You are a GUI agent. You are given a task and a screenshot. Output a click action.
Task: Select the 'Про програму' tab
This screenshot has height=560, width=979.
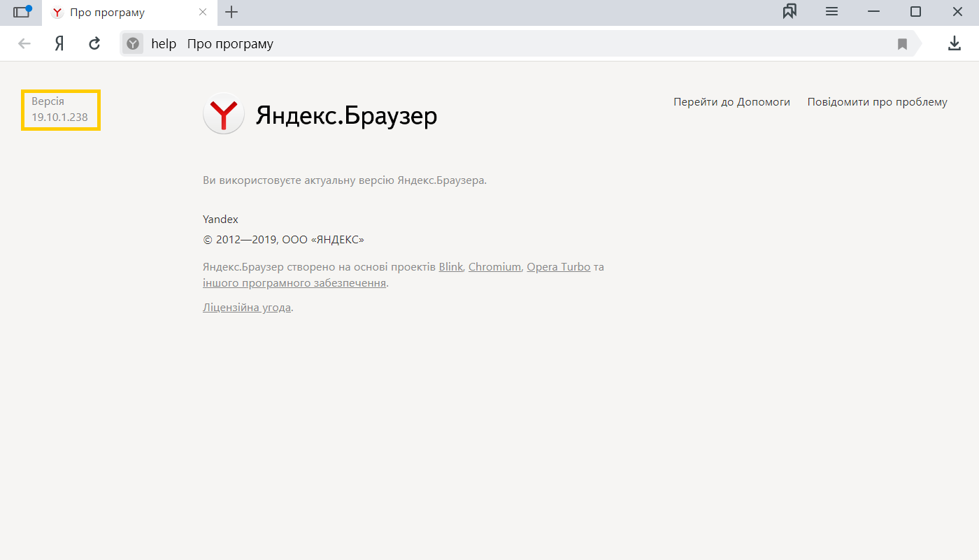(x=129, y=13)
